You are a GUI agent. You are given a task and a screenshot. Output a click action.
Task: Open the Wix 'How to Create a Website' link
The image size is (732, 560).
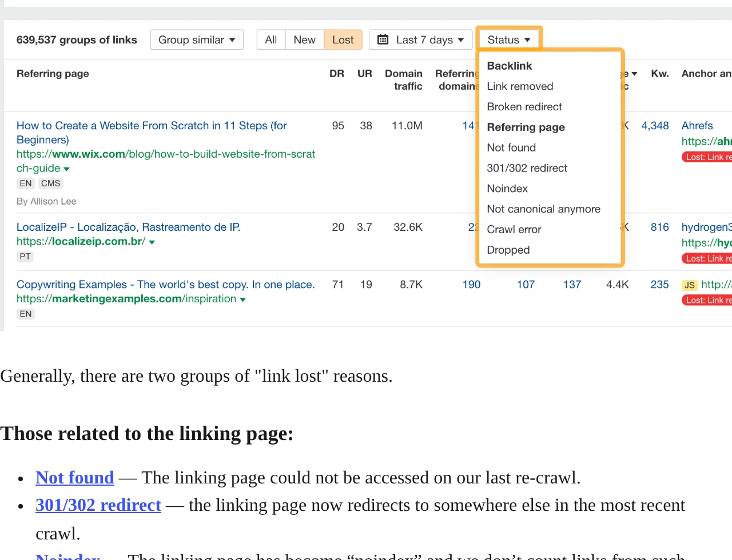click(152, 133)
